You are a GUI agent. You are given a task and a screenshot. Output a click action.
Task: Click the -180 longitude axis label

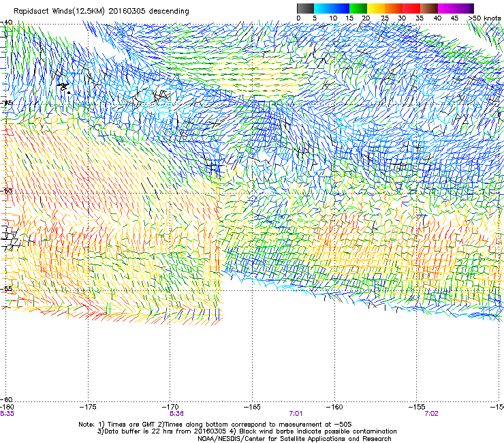click(x=7, y=407)
